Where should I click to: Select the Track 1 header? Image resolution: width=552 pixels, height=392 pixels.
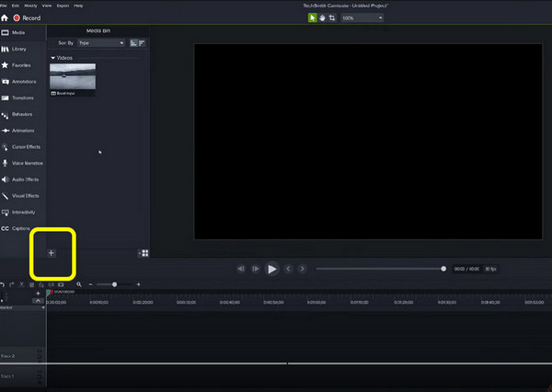tap(21, 376)
